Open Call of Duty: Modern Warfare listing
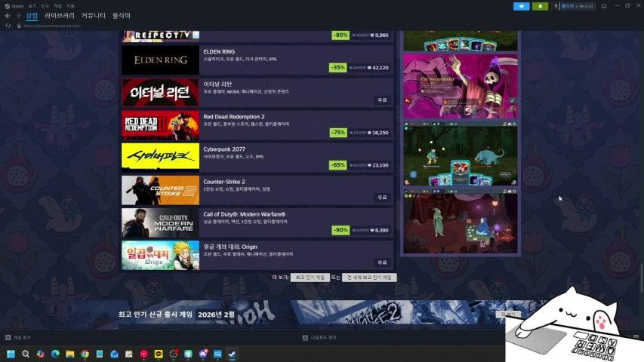Screen dimensions: 644x362 click(x=257, y=222)
